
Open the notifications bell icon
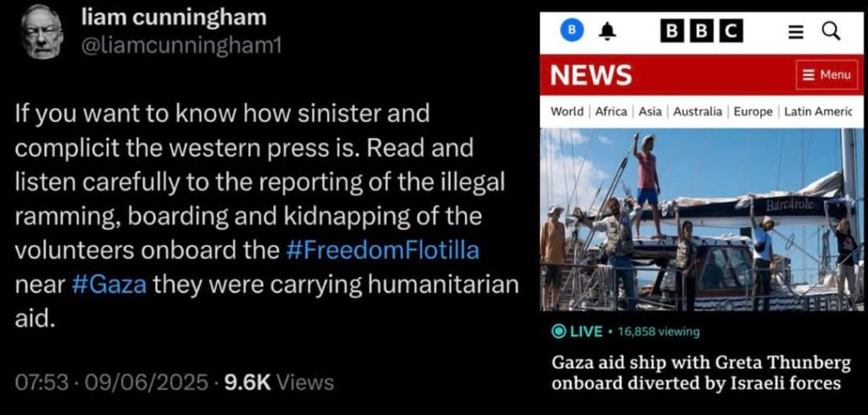click(608, 32)
